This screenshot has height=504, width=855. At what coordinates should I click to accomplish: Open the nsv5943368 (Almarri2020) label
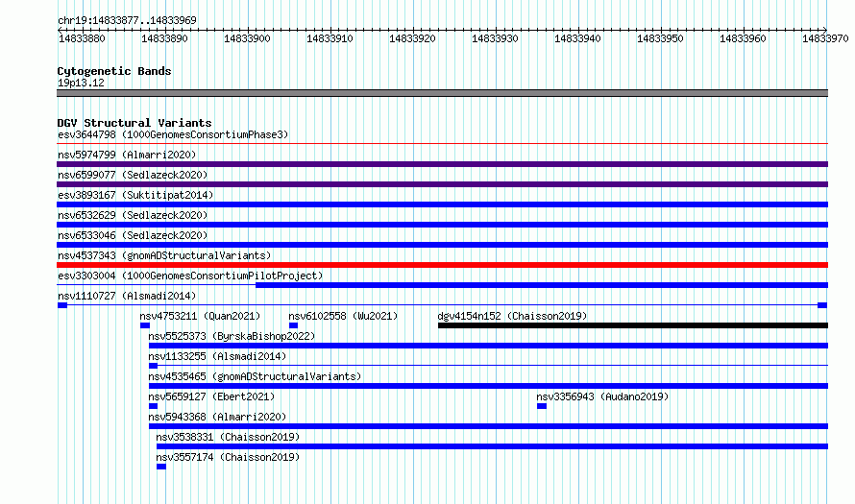click(217, 417)
